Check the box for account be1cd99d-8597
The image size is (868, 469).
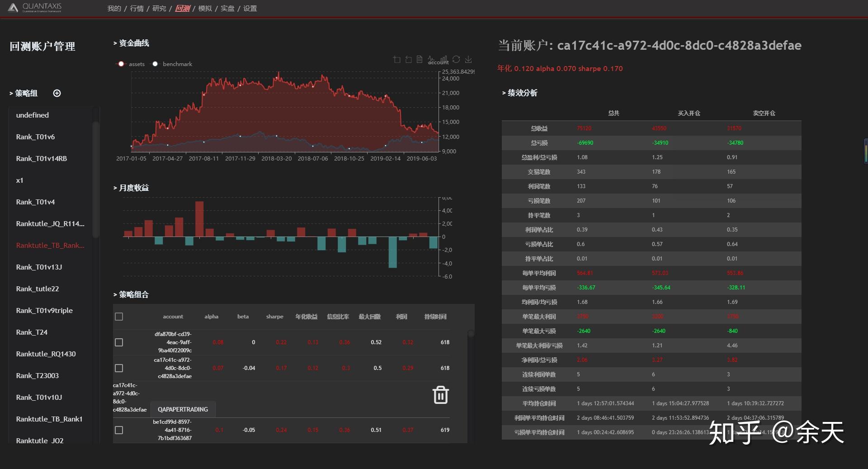tap(119, 430)
